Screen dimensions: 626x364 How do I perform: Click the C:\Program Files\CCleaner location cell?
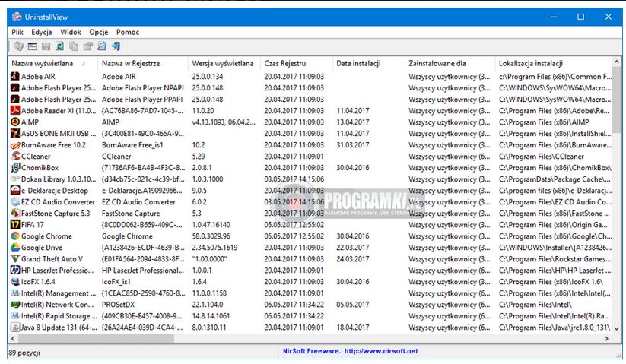[542, 157]
